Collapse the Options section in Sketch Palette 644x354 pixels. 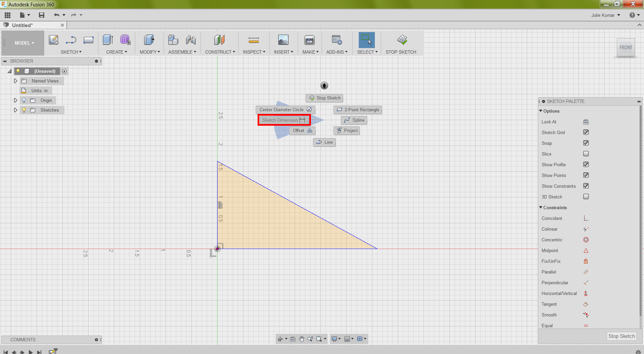tap(541, 111)
